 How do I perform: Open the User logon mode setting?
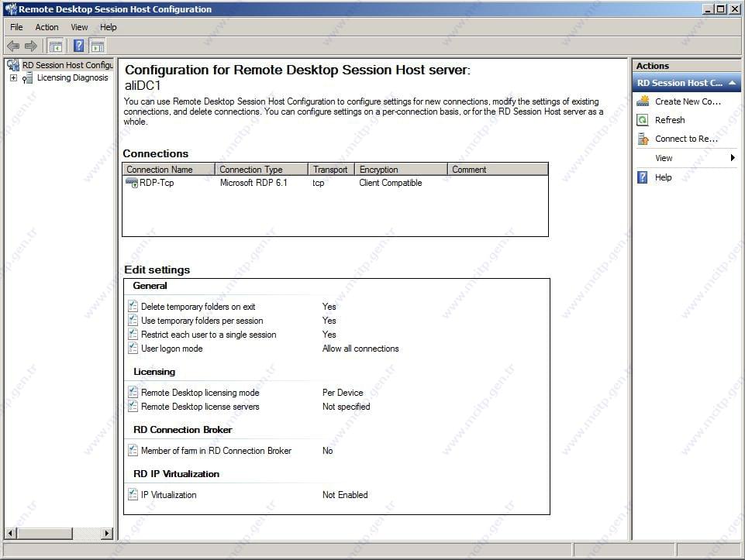coord(172,349)
